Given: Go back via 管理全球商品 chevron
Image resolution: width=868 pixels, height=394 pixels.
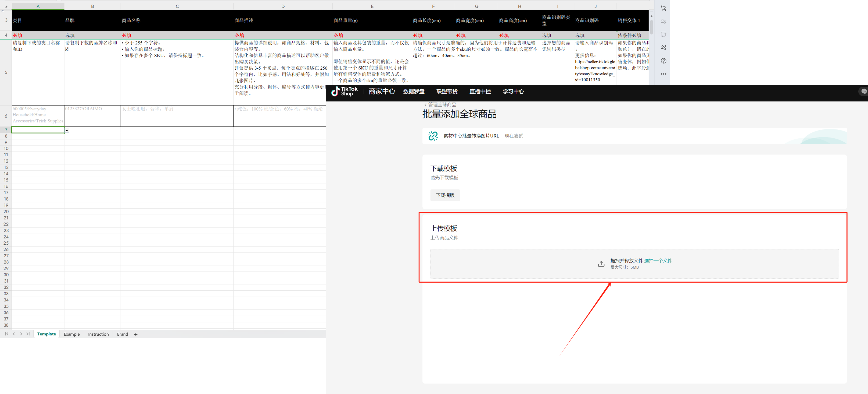Looking at the screenshot, I should coord(426,105).
